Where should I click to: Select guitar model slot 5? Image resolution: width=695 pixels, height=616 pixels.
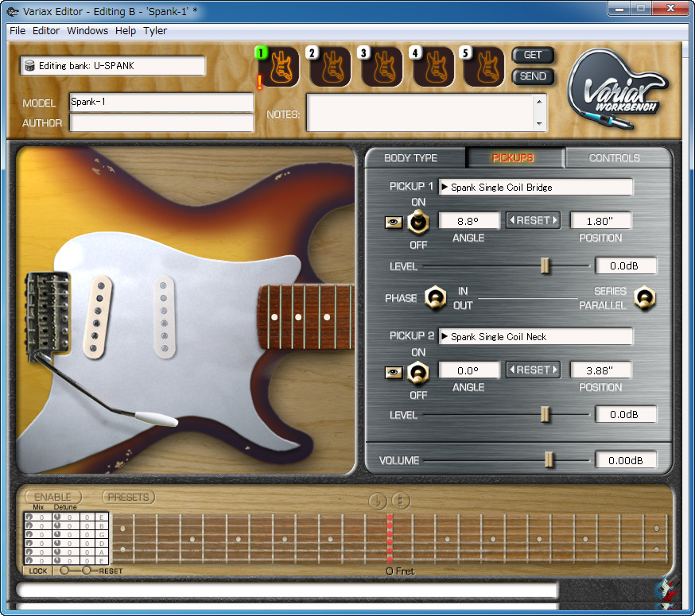484,67
